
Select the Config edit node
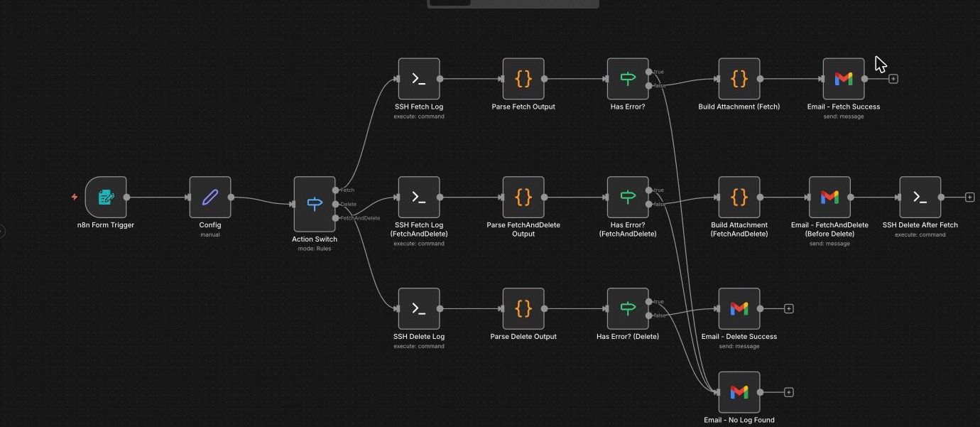click(x=210, y=198)
